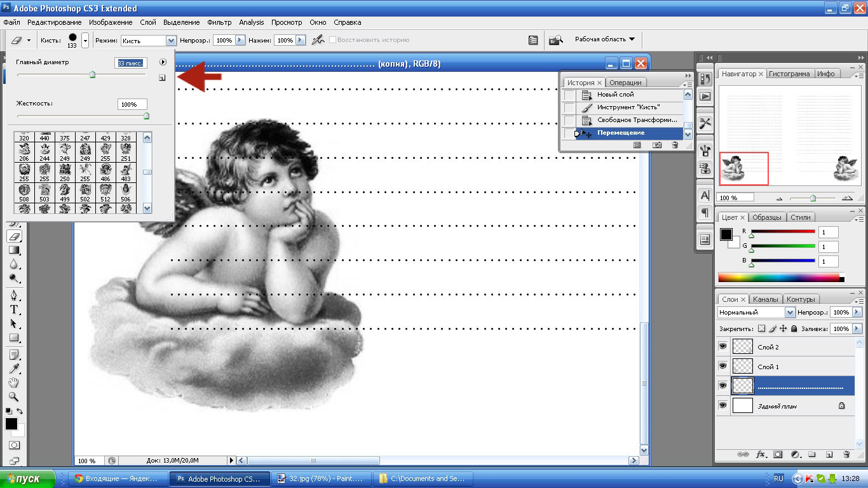Open the brush preset picker arrow

[x=85, y=40]
